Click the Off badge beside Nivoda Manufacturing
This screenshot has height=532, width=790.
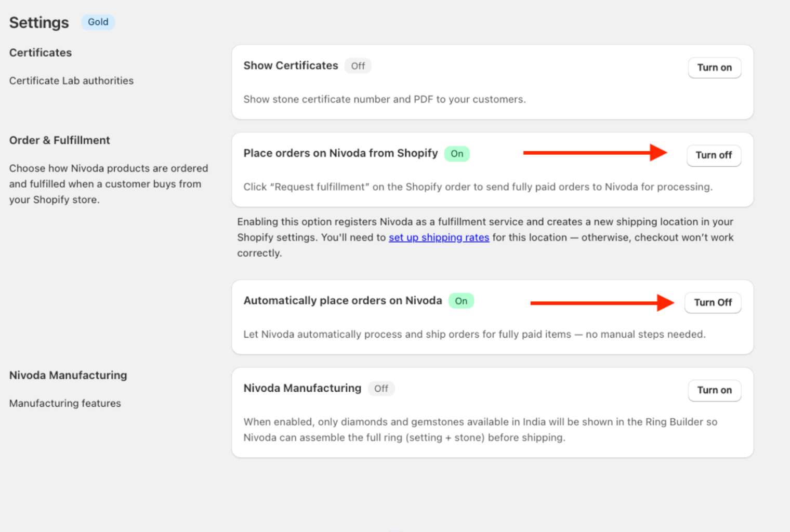coord(381,389)
